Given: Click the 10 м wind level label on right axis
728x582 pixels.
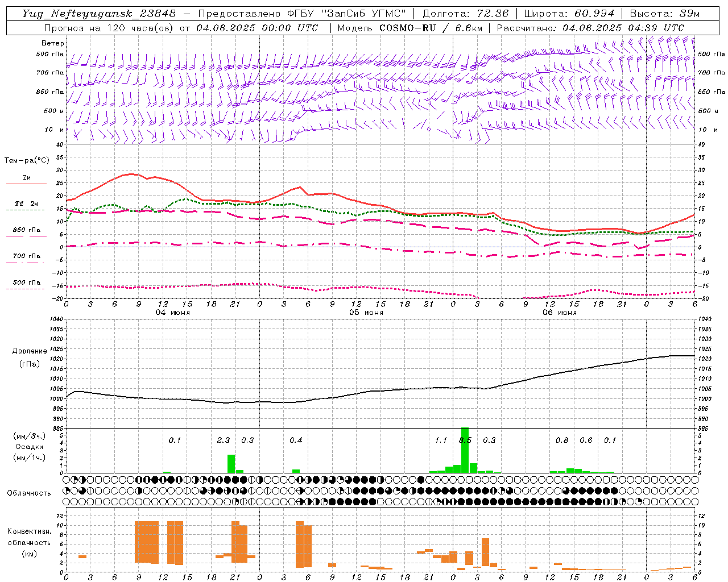Looking at the screenshot, I should (x=708, y=130).
